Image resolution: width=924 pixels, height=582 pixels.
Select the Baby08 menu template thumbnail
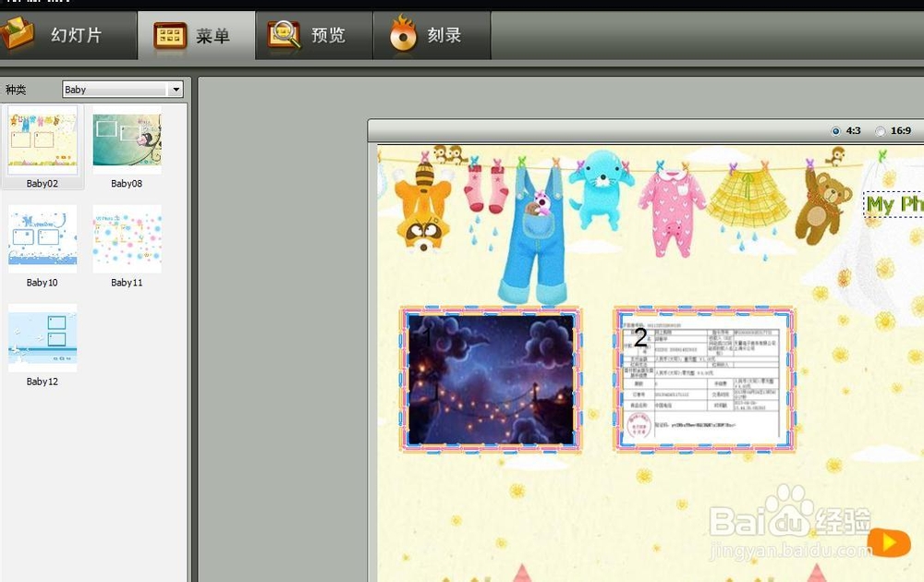[128, 140]
